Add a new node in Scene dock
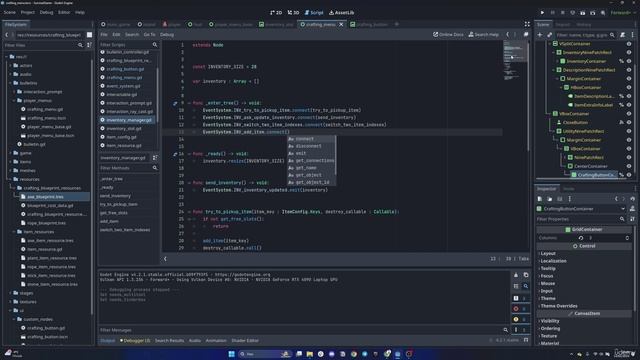 pyautogui.click(x=540, y=35)
